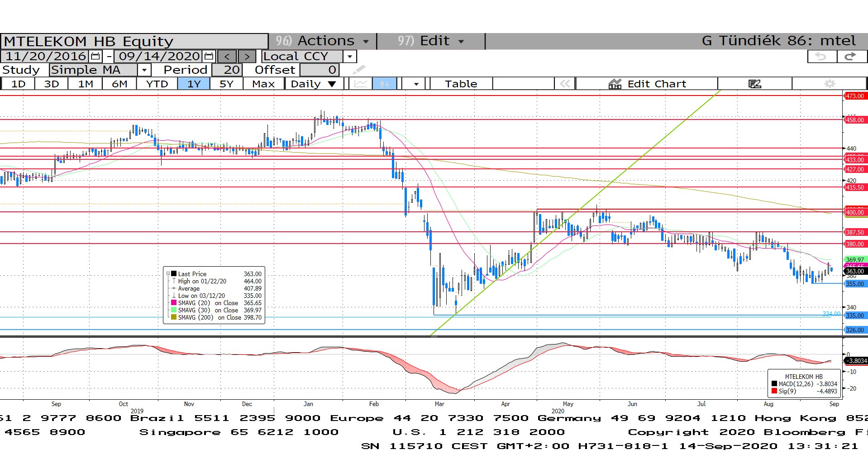The width and height of the screenshot is (868, 464).
Task: Click the start date 11/20/2016 field
Action: [45, 57]
